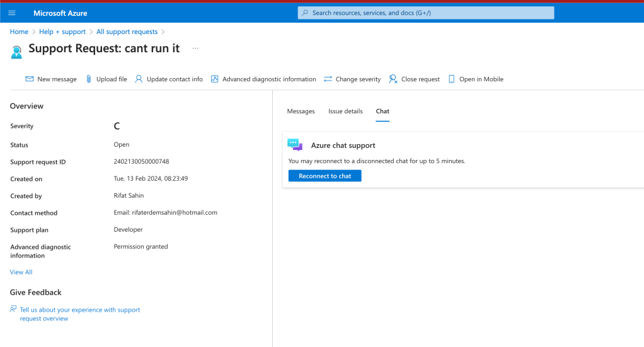Select the Chat tab
This screenshot has height=347, width=644.
382,111
